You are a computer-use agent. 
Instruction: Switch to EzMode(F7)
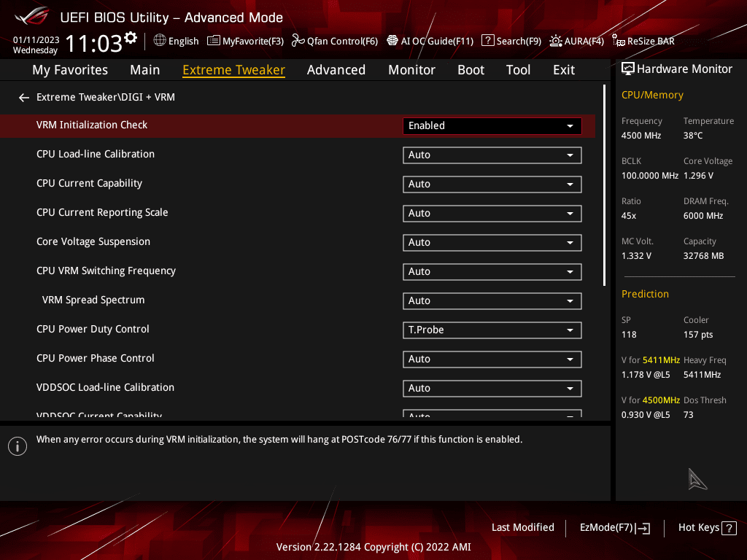coord(606,528)
